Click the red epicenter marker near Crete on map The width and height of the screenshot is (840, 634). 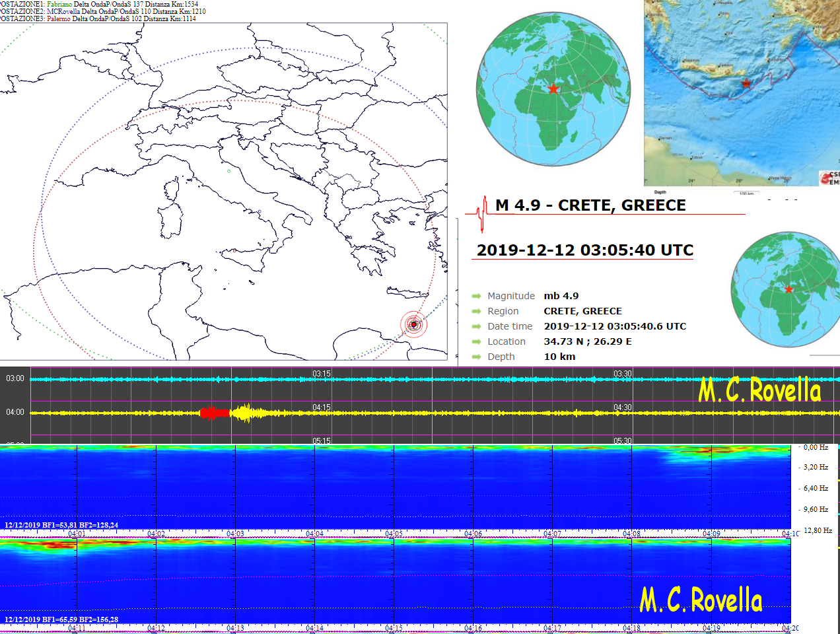tap(414, 324)
